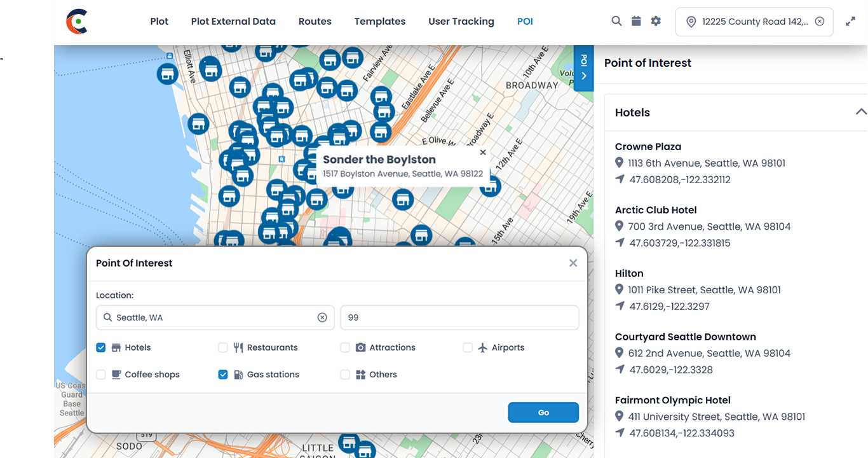Click coordinates 47.6029,-122.3328
This screenshot has width=868, height=458.
pyautogui.click(x=671, y=370)
